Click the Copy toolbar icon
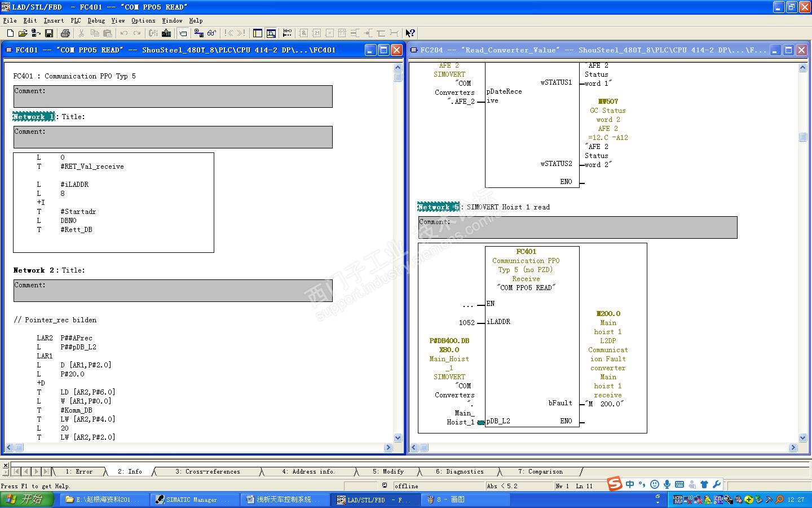Viewport: 812px width, 508px height. [x=95, y=33]
